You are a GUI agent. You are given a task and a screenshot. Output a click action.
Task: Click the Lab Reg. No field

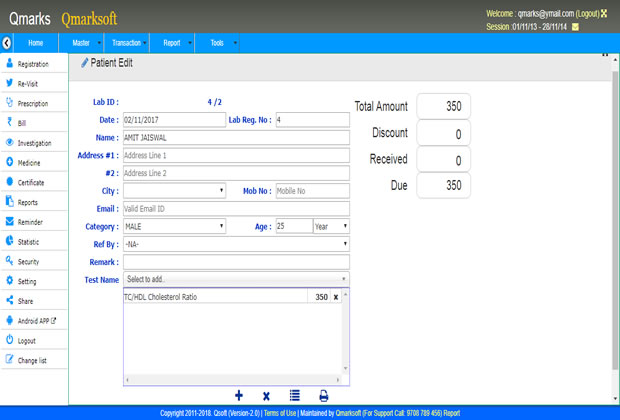click(x=312, y=119)
